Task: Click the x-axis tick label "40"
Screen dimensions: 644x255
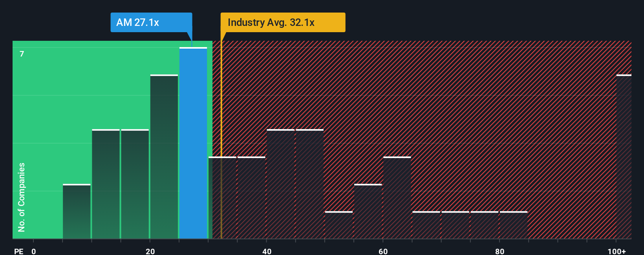Action: (x=267, y=251)
